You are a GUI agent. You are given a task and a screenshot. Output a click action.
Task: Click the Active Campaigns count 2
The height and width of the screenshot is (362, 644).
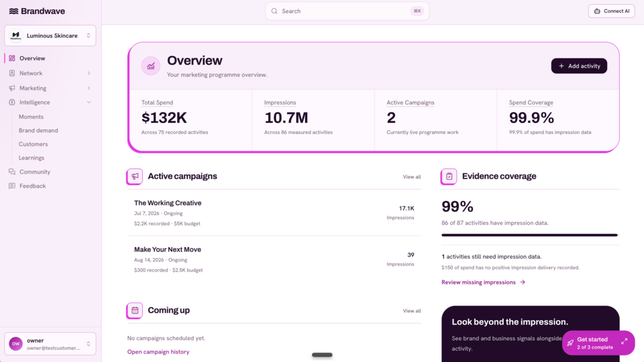[391, 118]
